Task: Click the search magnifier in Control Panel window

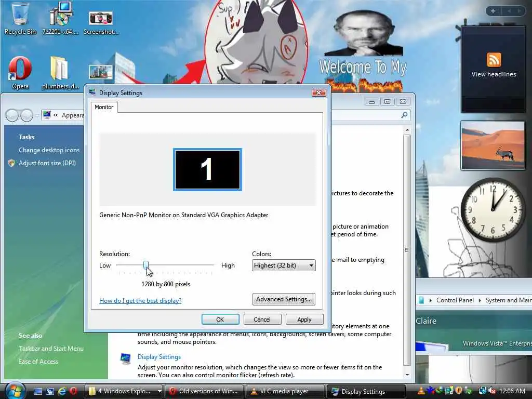Action: tap(404, 115)
